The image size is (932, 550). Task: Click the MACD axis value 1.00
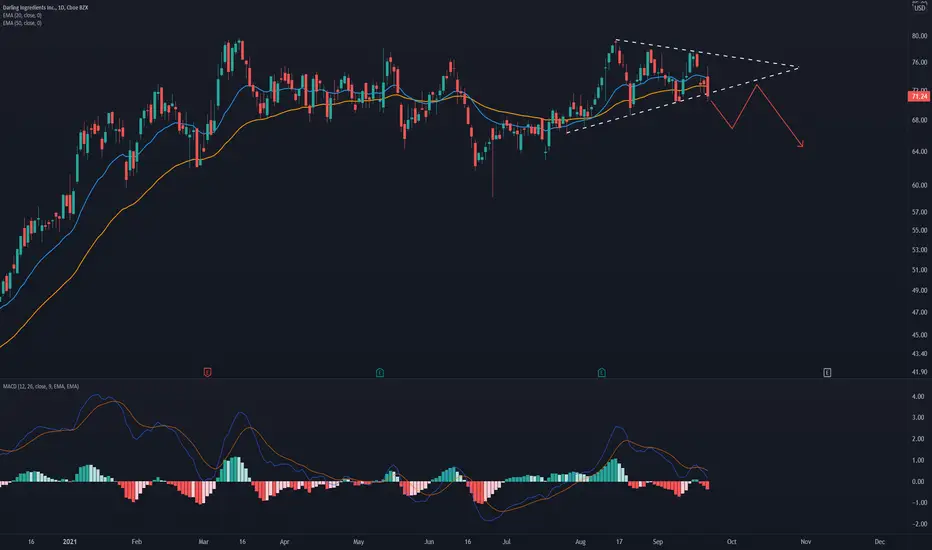(x=918, y=460)
